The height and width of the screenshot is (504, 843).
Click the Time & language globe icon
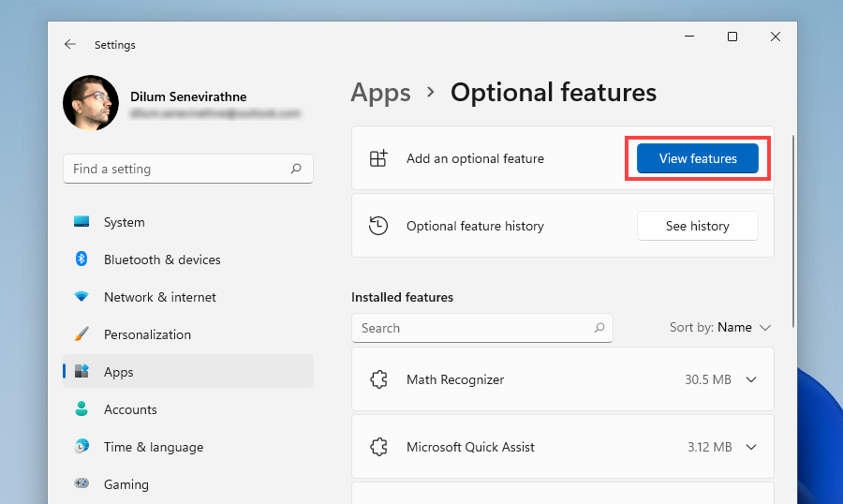point(81,447)
